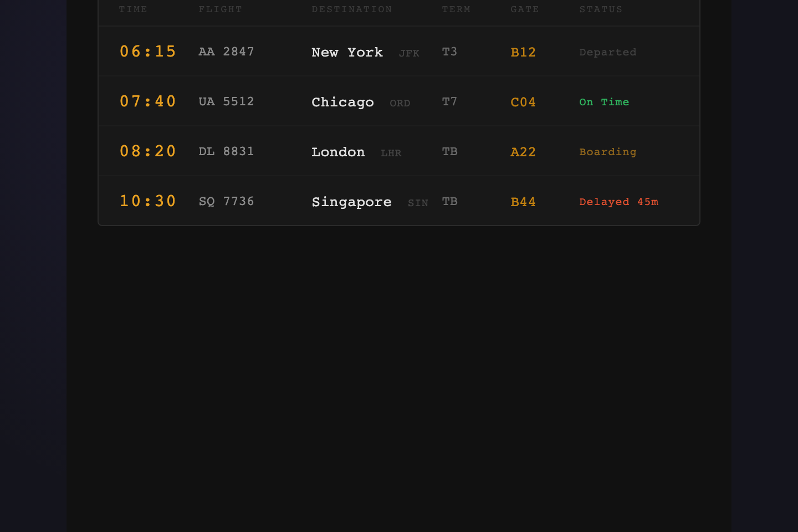Select flight number DL 8831

(x=227, y=151)
